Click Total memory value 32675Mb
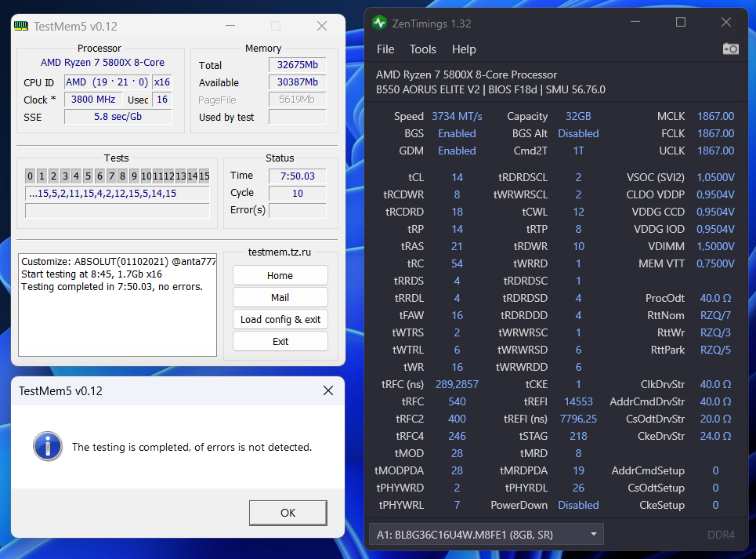756x559 pixels. 298,64
